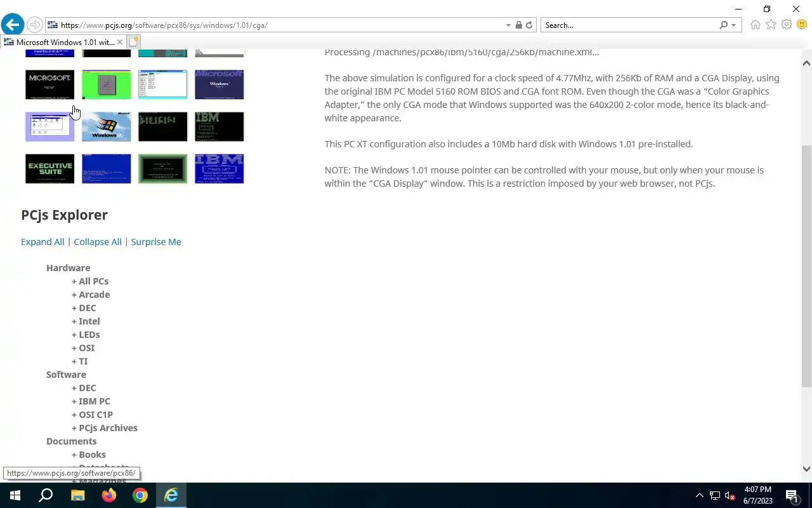Image resolution: width=812 pixels, height=508 pixels.
Task: Open the purple Microsoft Windows thumbnail
Action: click(219, 84)
